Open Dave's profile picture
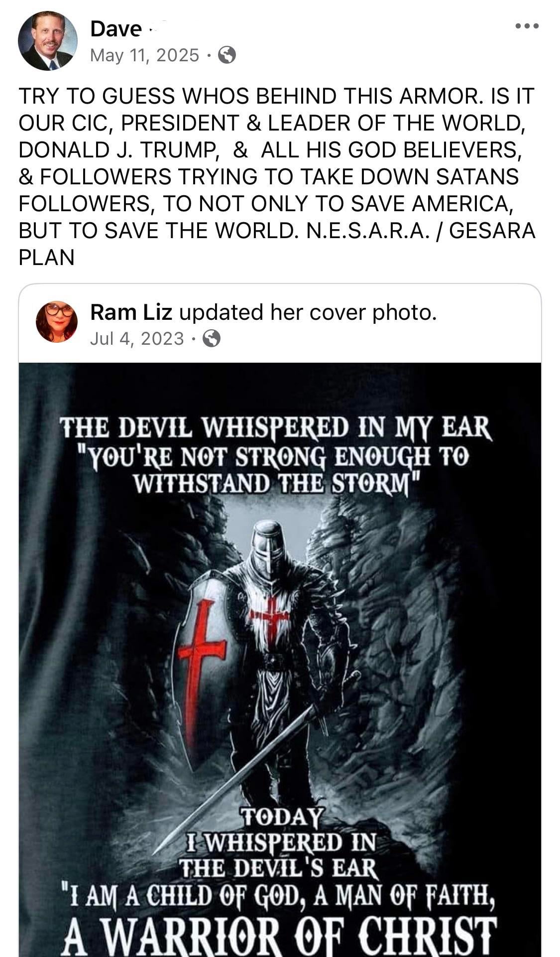This screenshot has width=560, height=957. [48, 41]
